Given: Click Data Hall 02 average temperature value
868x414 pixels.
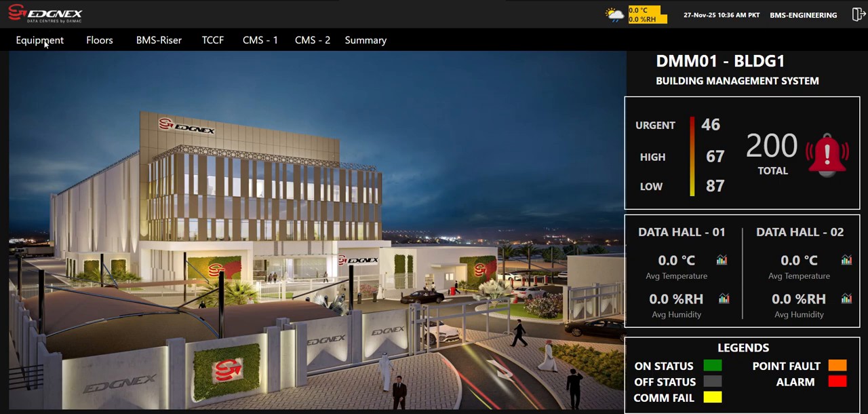Looking at the screenshot, I should click(800, 260).
